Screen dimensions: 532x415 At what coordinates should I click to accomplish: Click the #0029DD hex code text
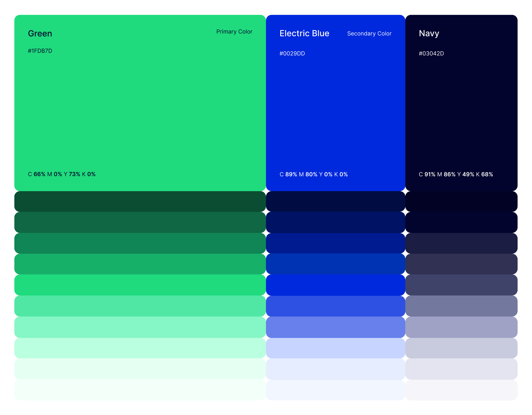pyautogui.click(x=292, y=53)
